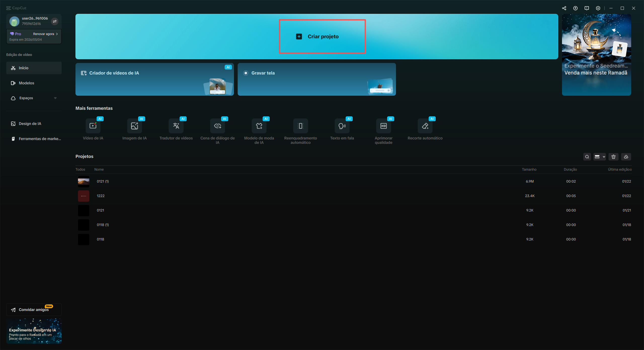644x350 pixels.
Task: Click the trash icon above projects
Action: 613,157
